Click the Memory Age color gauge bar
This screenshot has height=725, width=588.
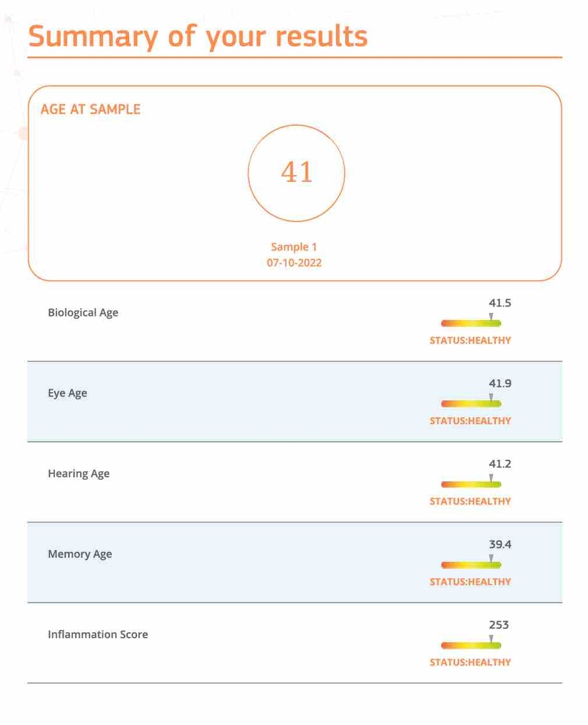point(471,565)
